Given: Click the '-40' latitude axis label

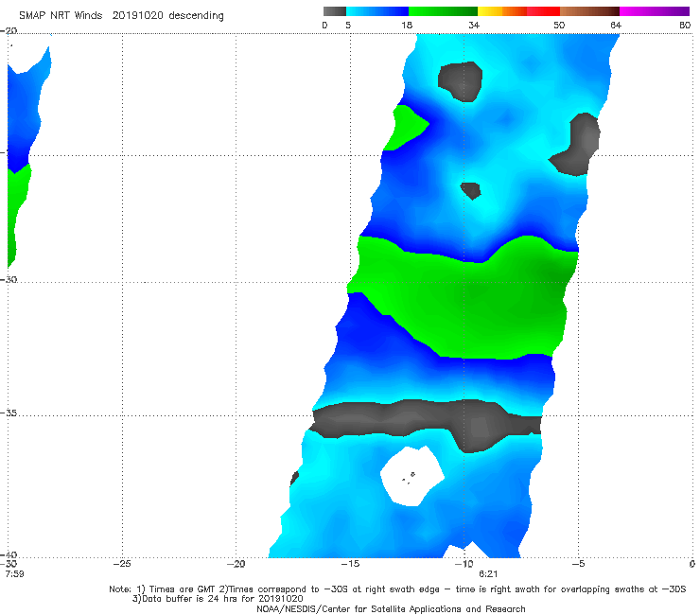Looking at the screenshot, I should (9, 554).
